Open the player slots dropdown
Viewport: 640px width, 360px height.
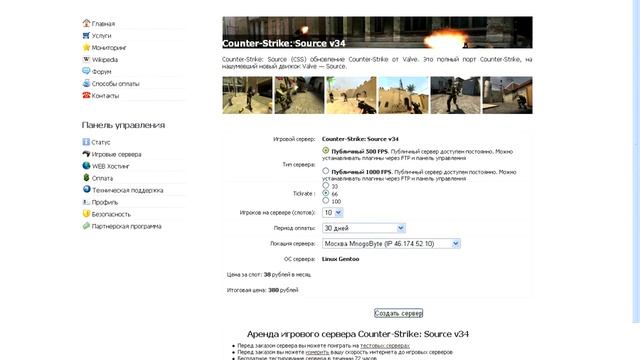pyautogui.click(x=333, y=213)
